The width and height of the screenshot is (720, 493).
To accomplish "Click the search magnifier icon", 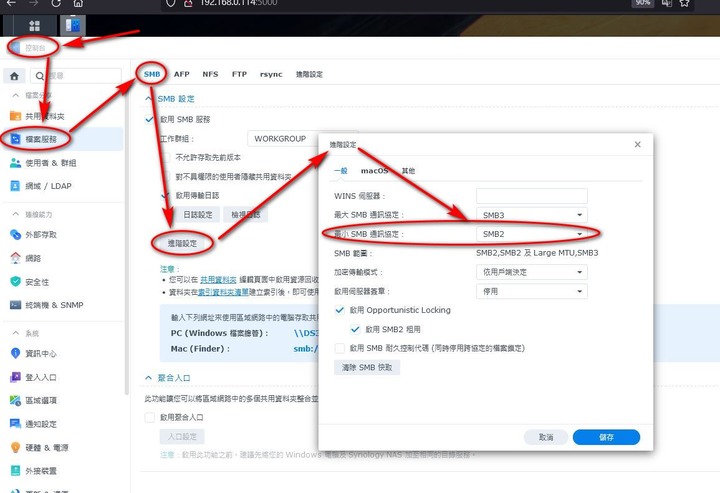I will (x=40, y=76).
